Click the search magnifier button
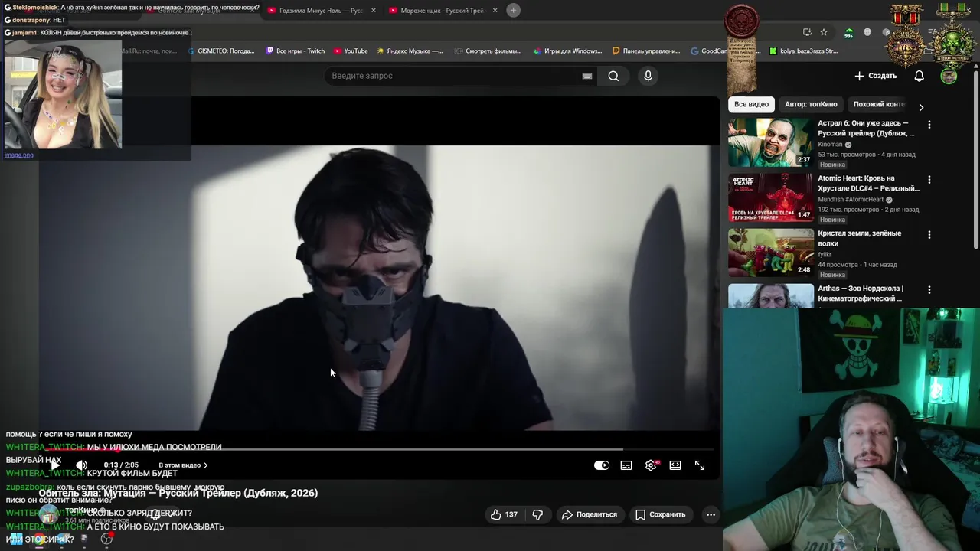 pos(613,76)
